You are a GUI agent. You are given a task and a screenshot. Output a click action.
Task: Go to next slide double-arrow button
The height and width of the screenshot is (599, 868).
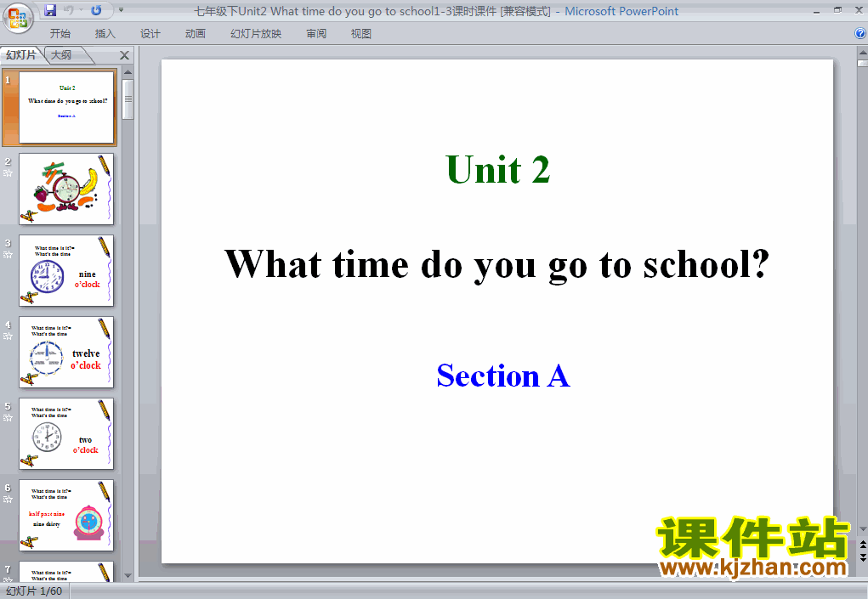(862, 557)
